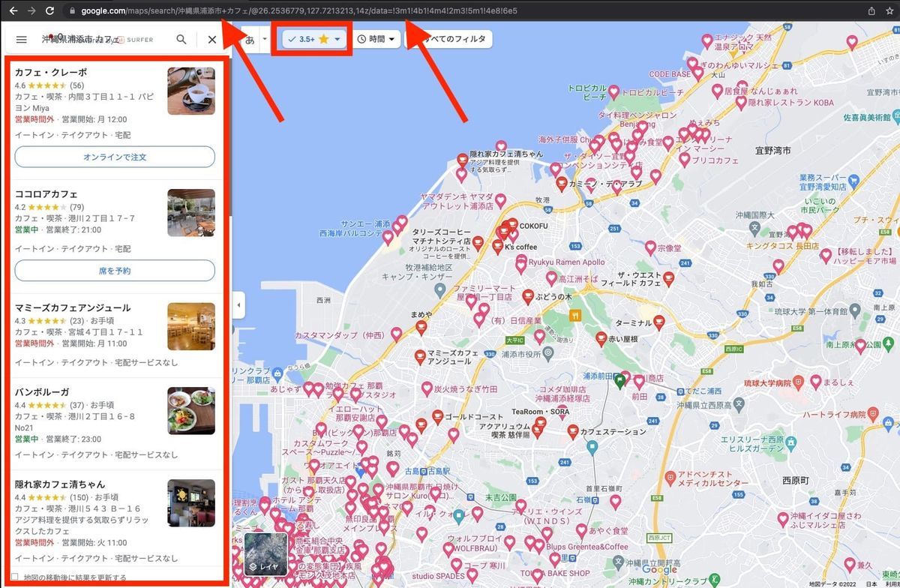900x588 pixels.
Task: Click the まめや cafe pin
Action: pyautogui.click(x=420, y=327)
